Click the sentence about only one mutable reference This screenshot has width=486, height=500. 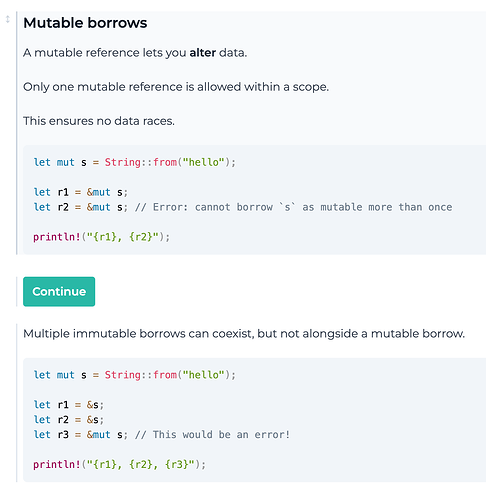point(176,87)
